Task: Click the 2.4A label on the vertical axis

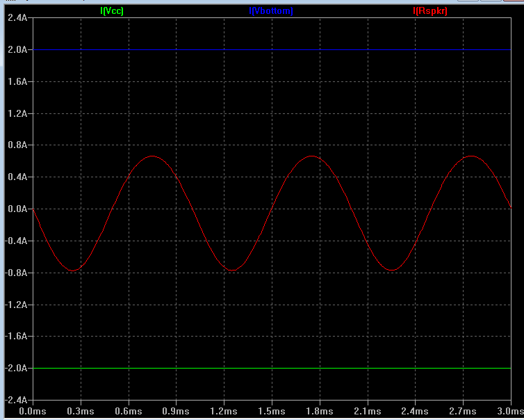Action: click(17, 17)
